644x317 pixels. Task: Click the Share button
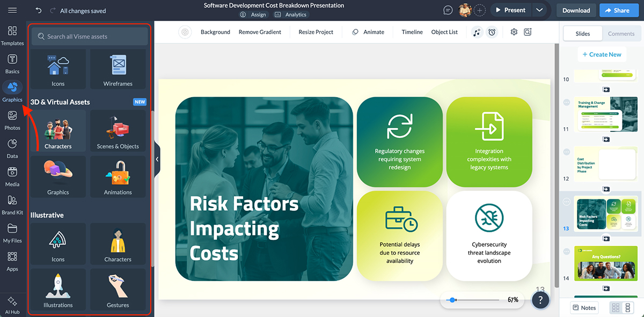point(619,10)
